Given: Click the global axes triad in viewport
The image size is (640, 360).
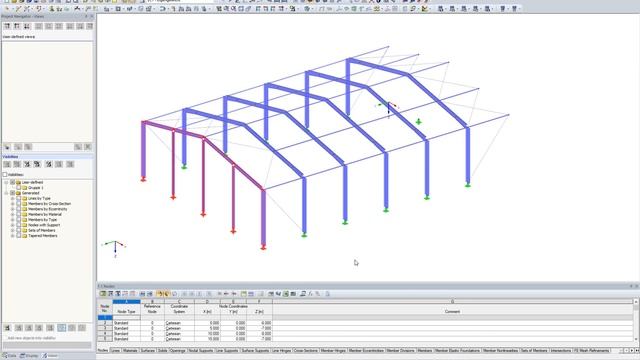Looking at the screenshot, I should tap(115, 248).
